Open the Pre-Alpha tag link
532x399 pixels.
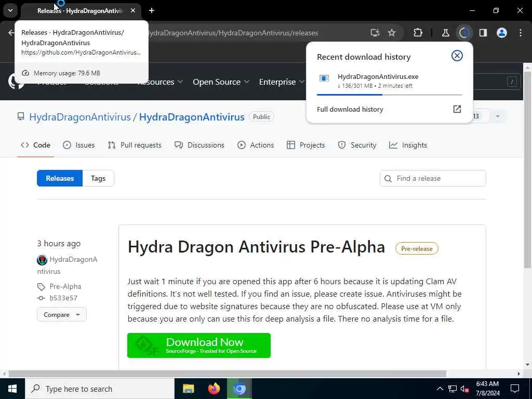point(65,286)
